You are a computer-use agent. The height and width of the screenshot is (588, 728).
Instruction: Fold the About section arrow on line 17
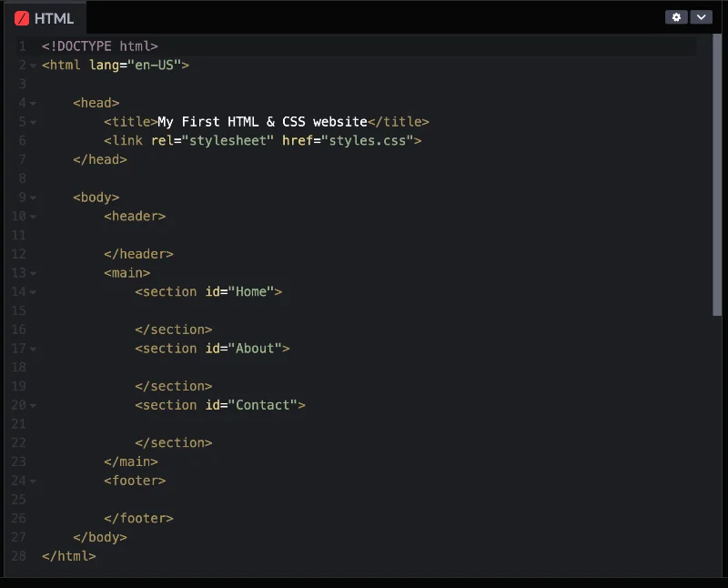click(x=33, y=350)
